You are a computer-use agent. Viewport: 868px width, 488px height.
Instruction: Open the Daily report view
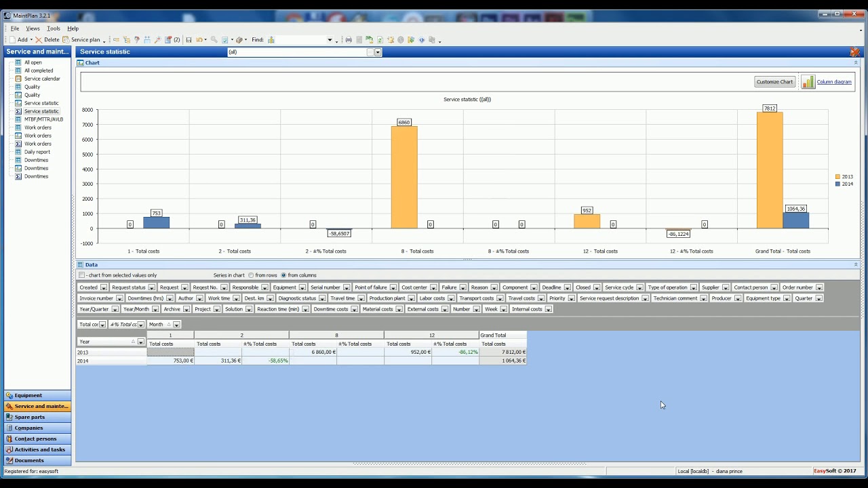click(x=37, y=152)
